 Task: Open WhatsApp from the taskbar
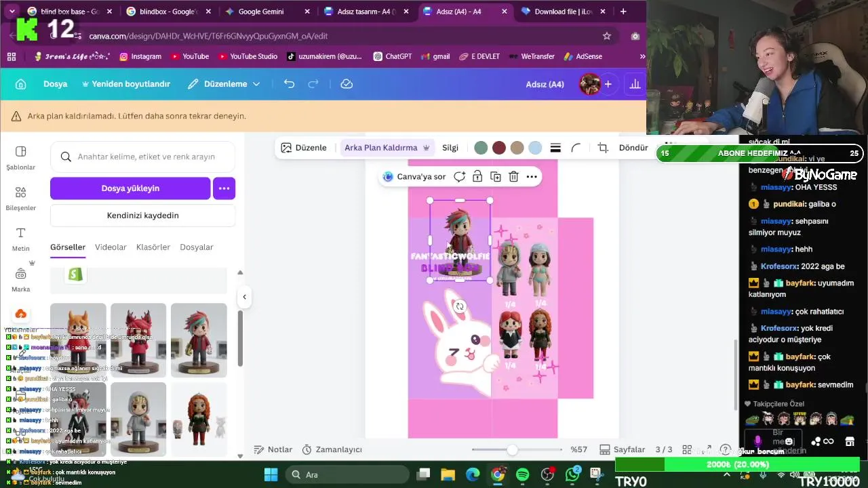point(572,474)
